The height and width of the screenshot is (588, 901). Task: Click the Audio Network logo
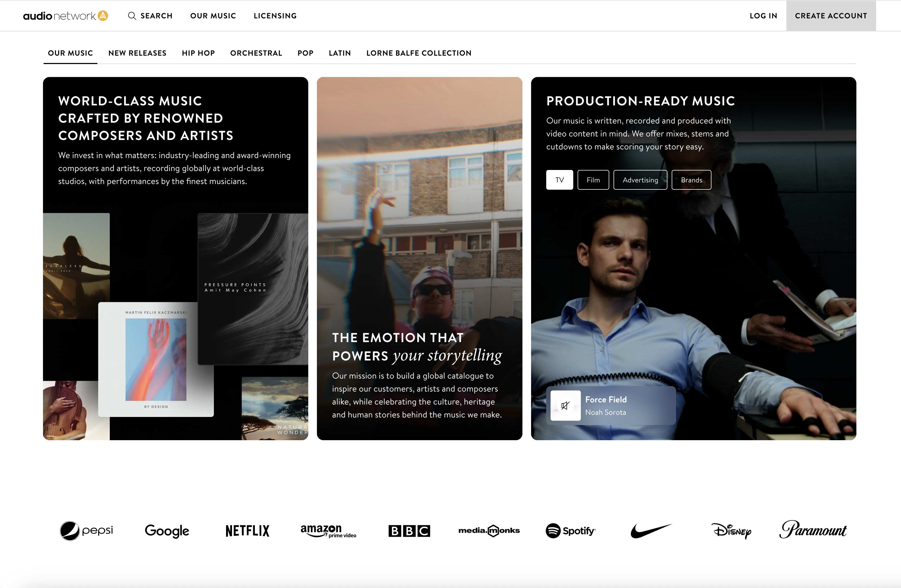(x=65, y=15)
